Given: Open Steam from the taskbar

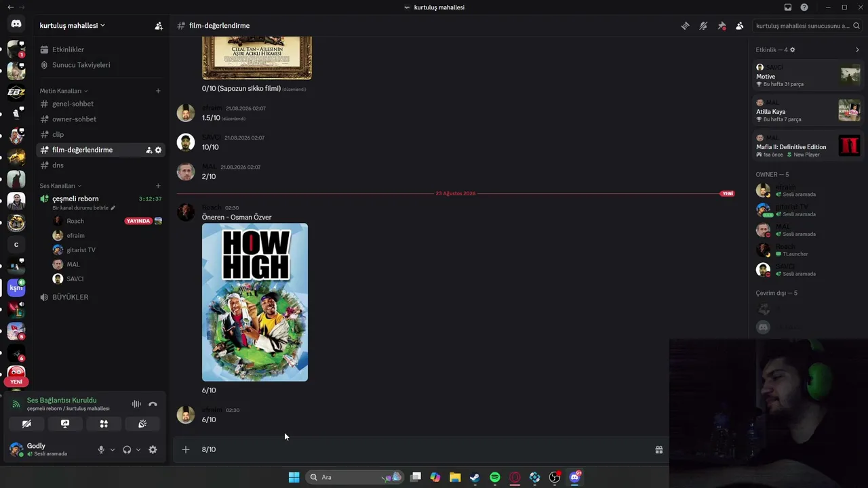Looking at the screenshot, I should [475, 477].
